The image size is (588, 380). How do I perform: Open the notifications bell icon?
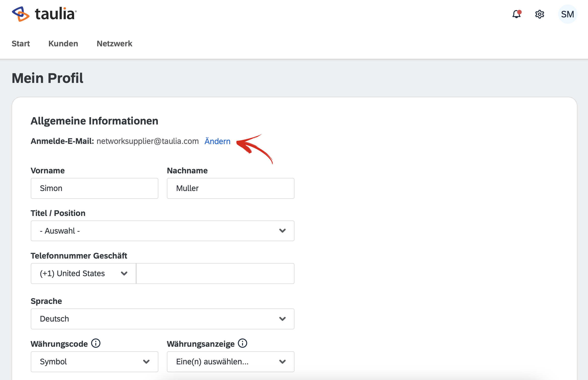516,14
